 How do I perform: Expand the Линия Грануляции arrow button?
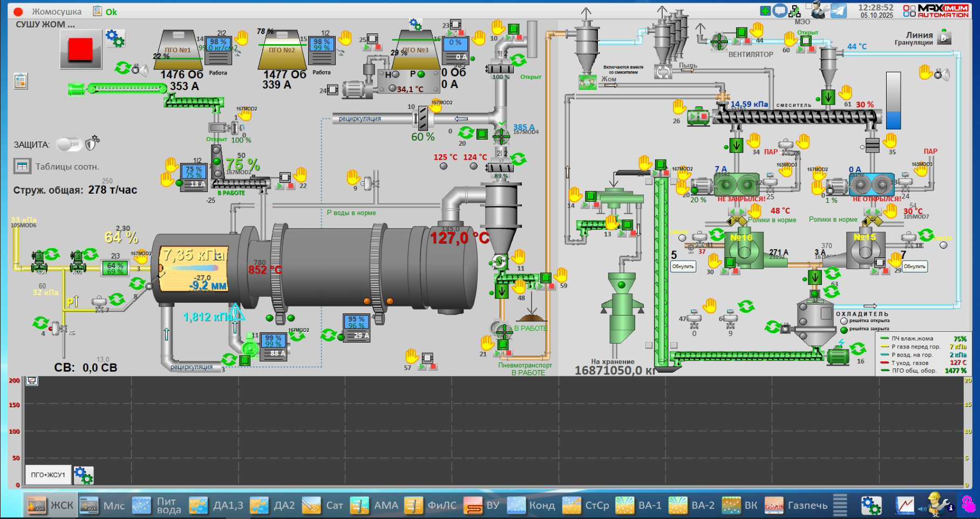944,38
